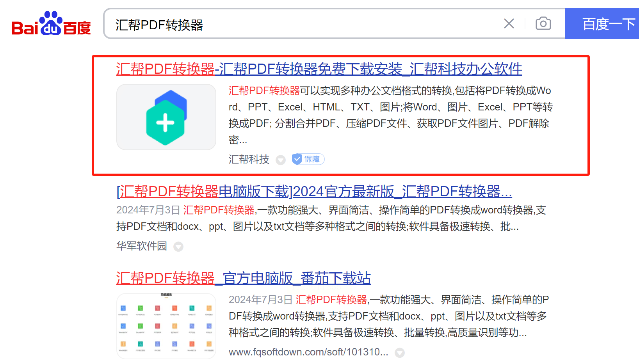The image size is (639, 364).
Task: Click the 汇帮科技 source name
Action: pyautogui.click(x=249, y=159)
